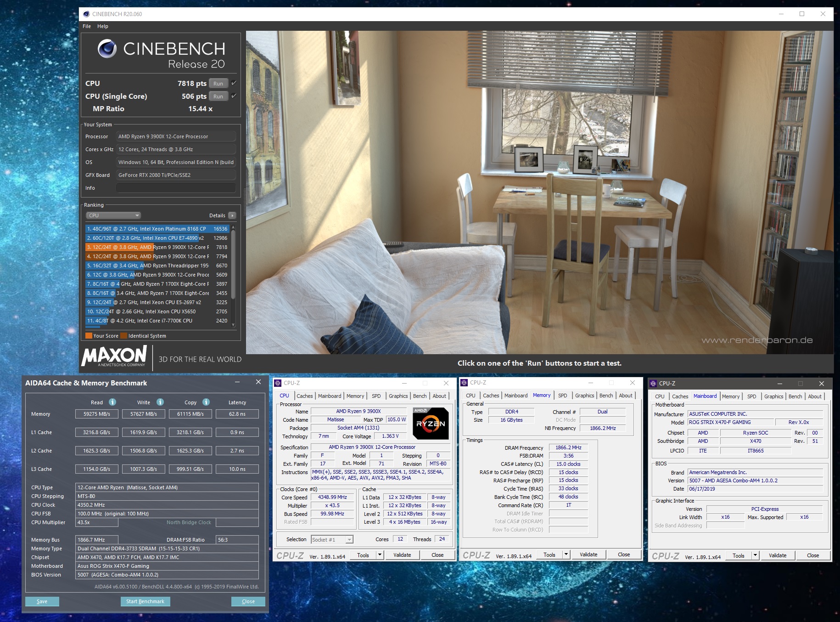
Task: Click the Copy info icon in AIDA64
Action: (x=206, y=402)
